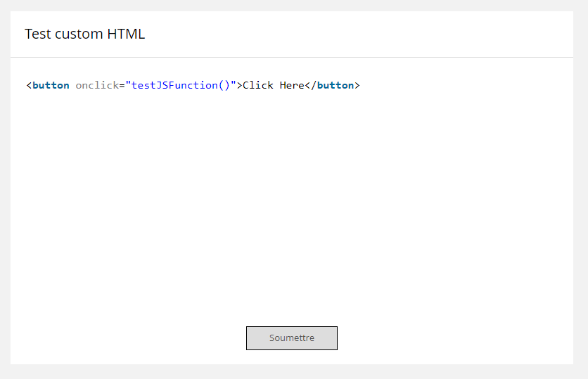Click the "Test custom HTML" heading
The image size is (588, 379).
click(x=84, y=34)
